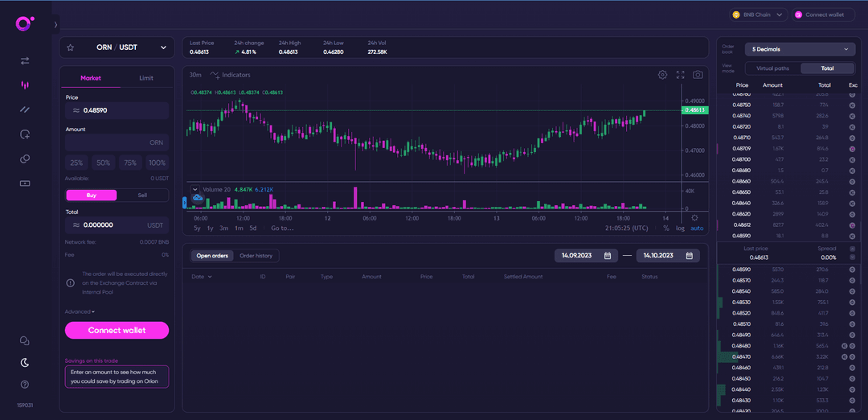Toggle dark mode with the moon icon
Screen dimensions: 868x420
click(x=24, y=362)
